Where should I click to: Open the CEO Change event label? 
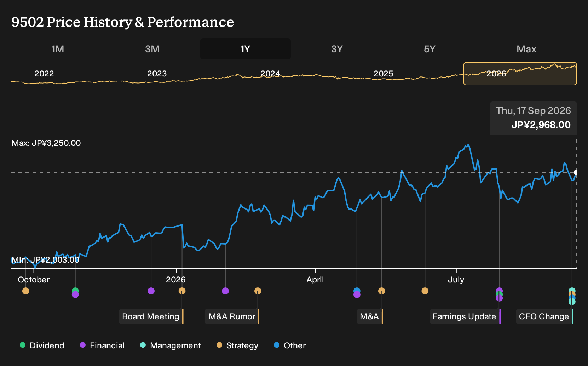544,316
